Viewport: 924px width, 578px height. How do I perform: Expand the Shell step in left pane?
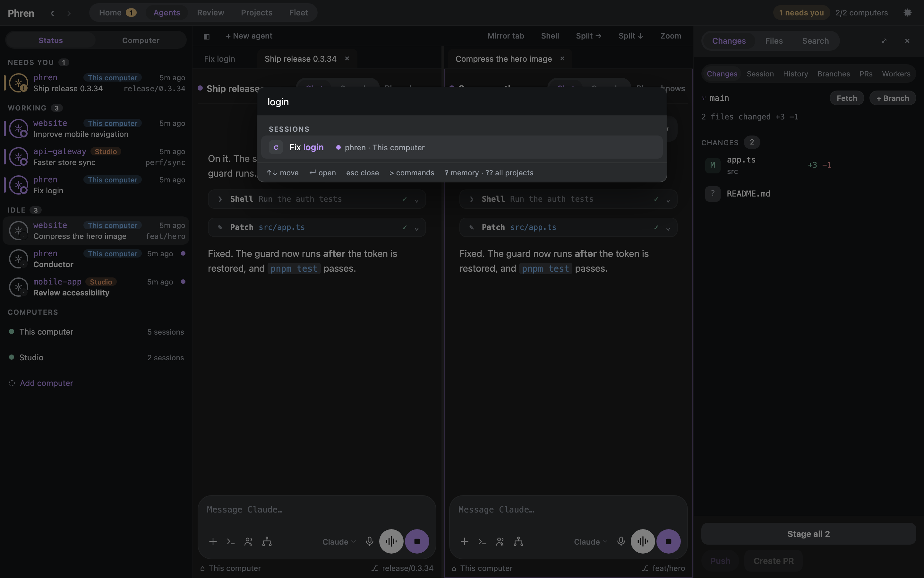(x=317, y=199)
